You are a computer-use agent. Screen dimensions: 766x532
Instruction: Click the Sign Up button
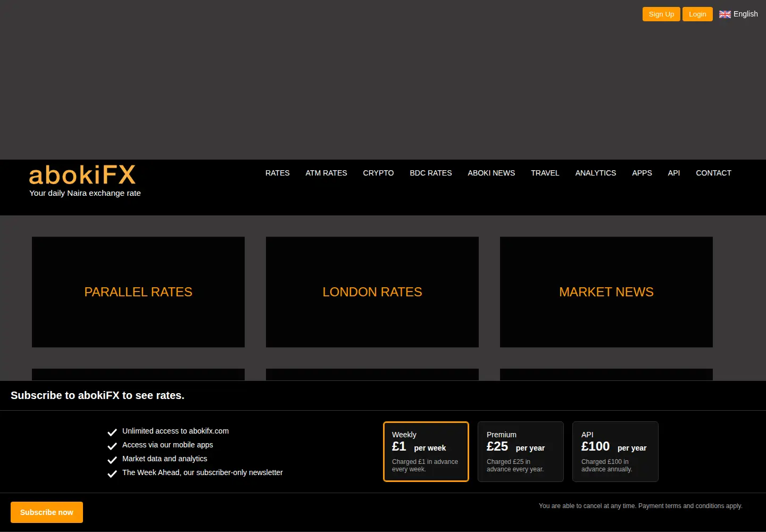(x=661, y=14)
